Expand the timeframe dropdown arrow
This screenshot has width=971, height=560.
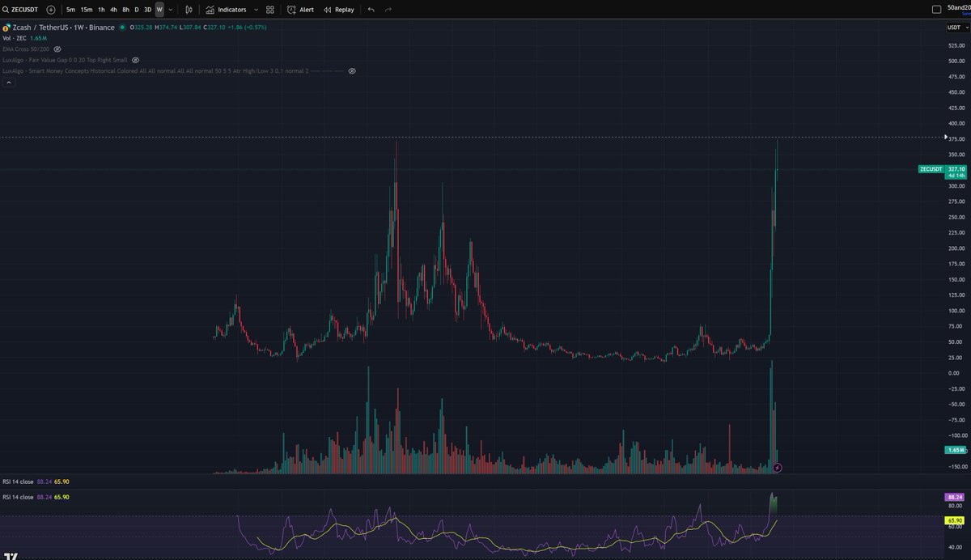(170, 10)
